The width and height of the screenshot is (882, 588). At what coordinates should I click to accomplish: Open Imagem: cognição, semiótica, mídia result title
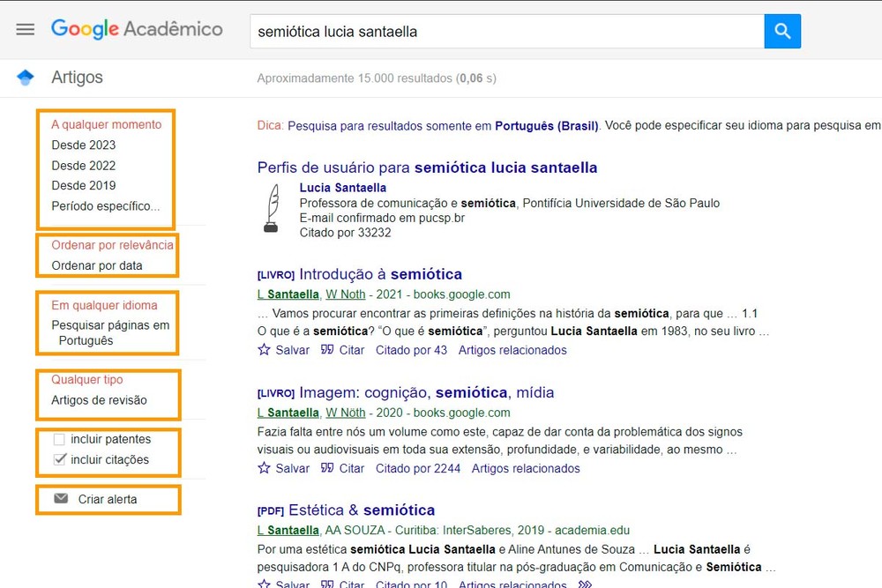pyautogui.click(x=426, y=392)
